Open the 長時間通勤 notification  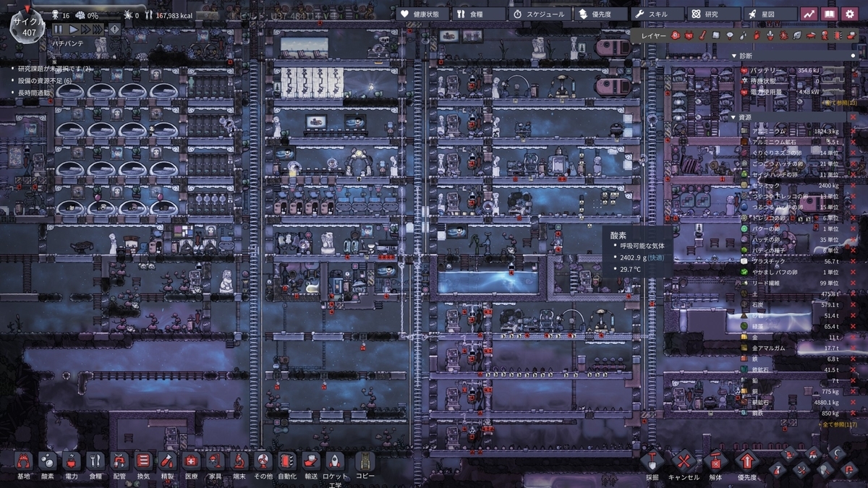click(33, 92)
